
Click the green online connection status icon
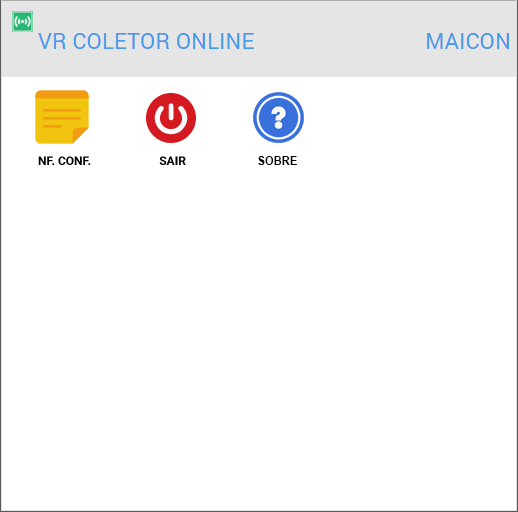click(22, 22)
